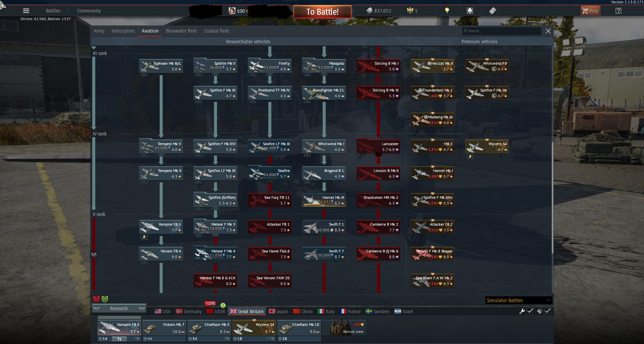This screenshot has width=644, height=344.
Task: Switch to the Helicopters tab
Action: [123, 31]
